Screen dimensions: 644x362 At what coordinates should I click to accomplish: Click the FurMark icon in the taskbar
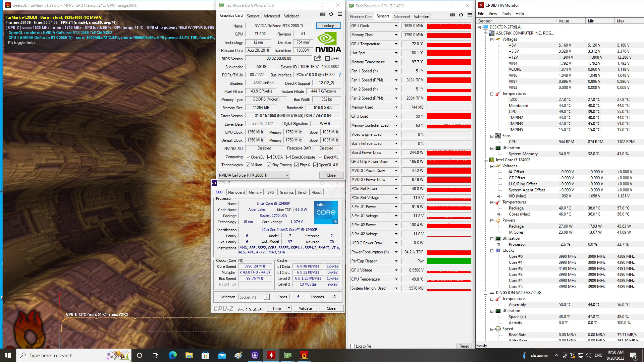[x=304, y=355]
